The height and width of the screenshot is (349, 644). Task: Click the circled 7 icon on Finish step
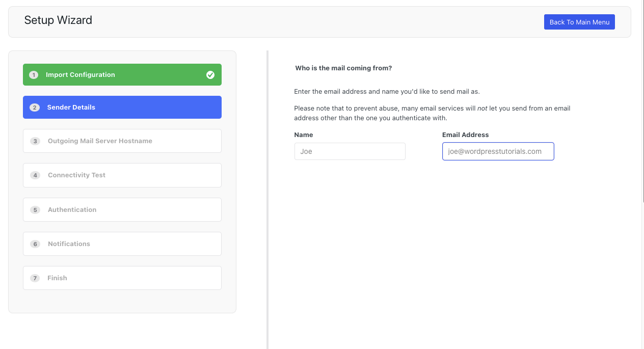coord(35,278)
